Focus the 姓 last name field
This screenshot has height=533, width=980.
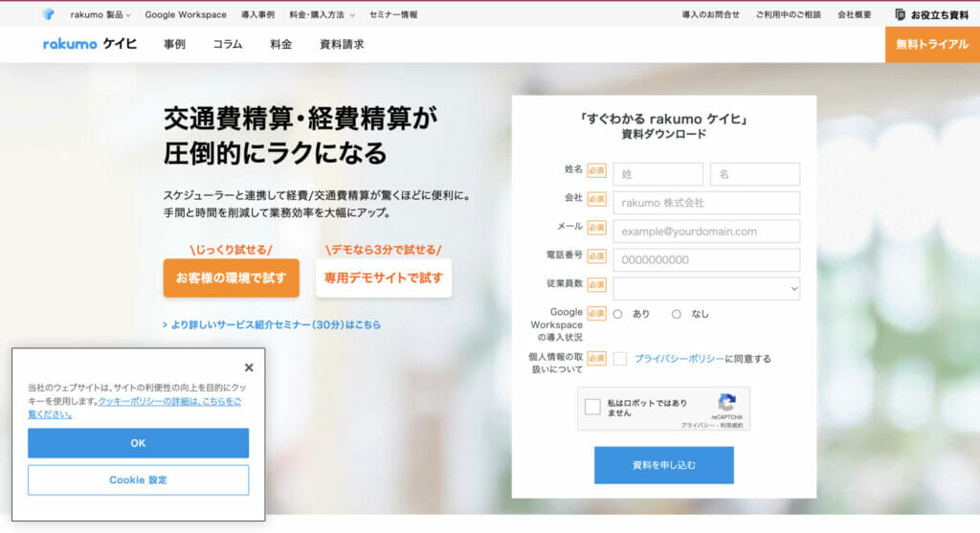click(x=658, y=174)
